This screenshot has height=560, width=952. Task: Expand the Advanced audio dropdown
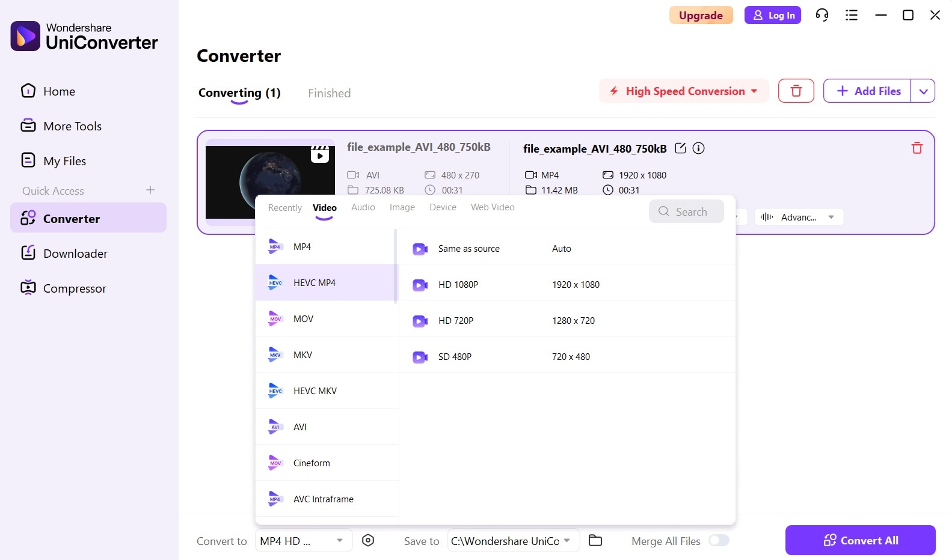pos(799,217)
